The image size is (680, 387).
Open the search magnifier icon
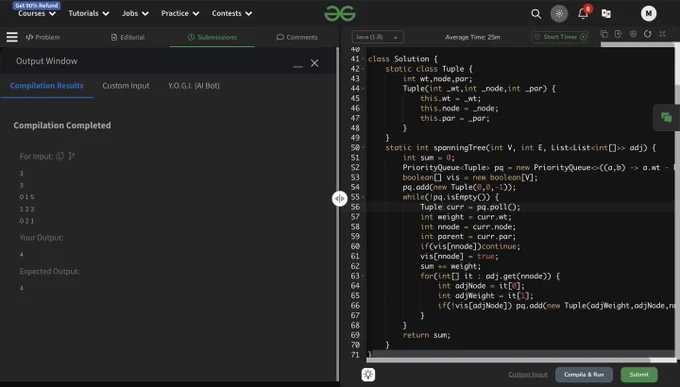pos(536,14)
